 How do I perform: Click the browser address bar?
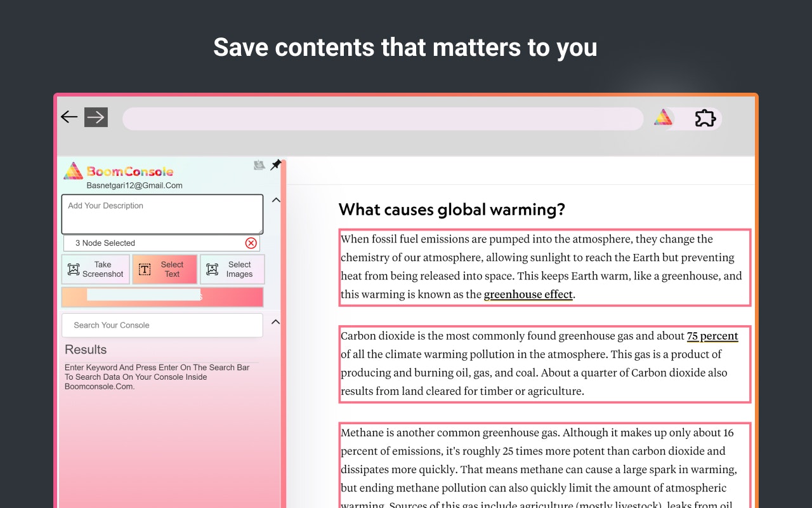(x=383, y=119)
